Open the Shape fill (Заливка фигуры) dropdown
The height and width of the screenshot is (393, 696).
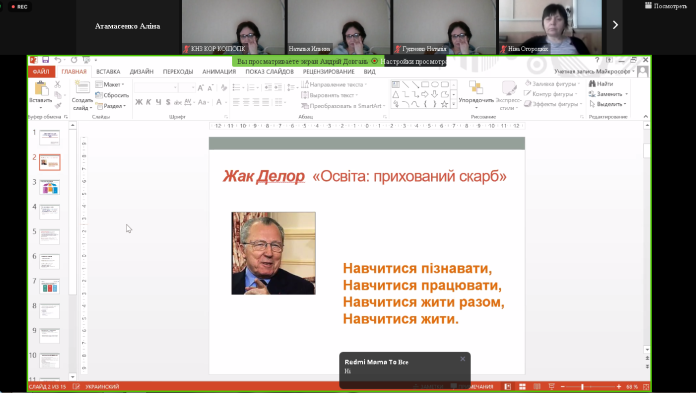[x=552, y=83]
